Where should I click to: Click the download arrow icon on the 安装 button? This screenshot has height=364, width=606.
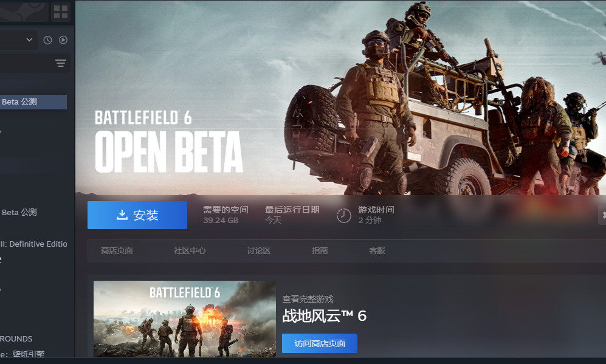[122, 215]
